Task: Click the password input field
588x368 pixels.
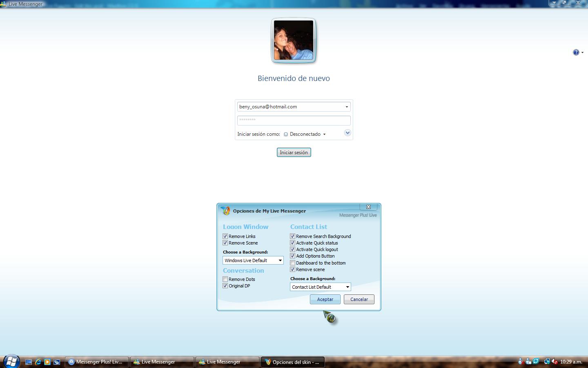Action: click(294, 120)
